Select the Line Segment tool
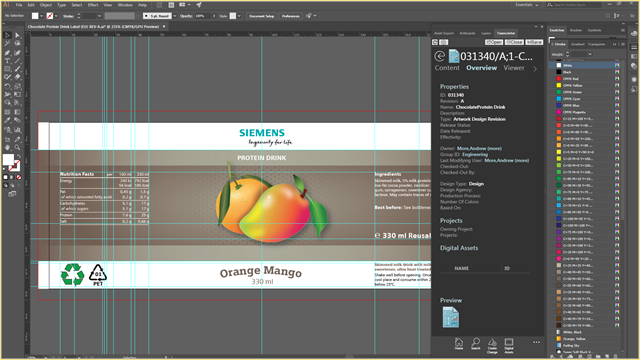The width and height of the screenshot is (640, 360). pos(18,61)
